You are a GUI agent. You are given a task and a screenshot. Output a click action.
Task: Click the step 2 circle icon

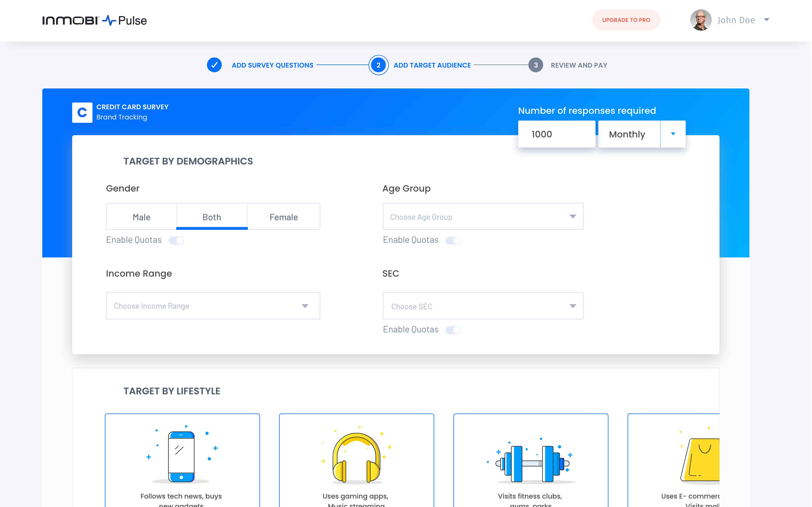(x=378, y=65)
